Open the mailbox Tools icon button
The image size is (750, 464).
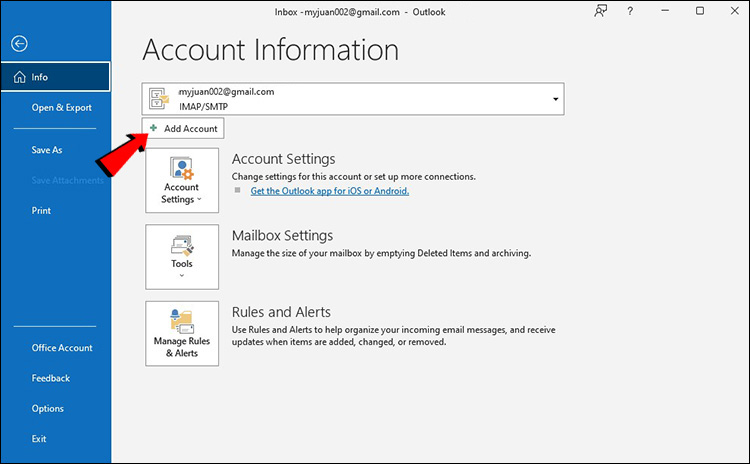click(181, 248)
